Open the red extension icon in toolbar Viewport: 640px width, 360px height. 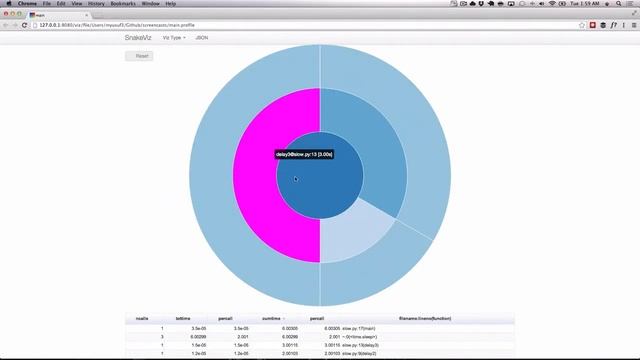coord(593,25)
